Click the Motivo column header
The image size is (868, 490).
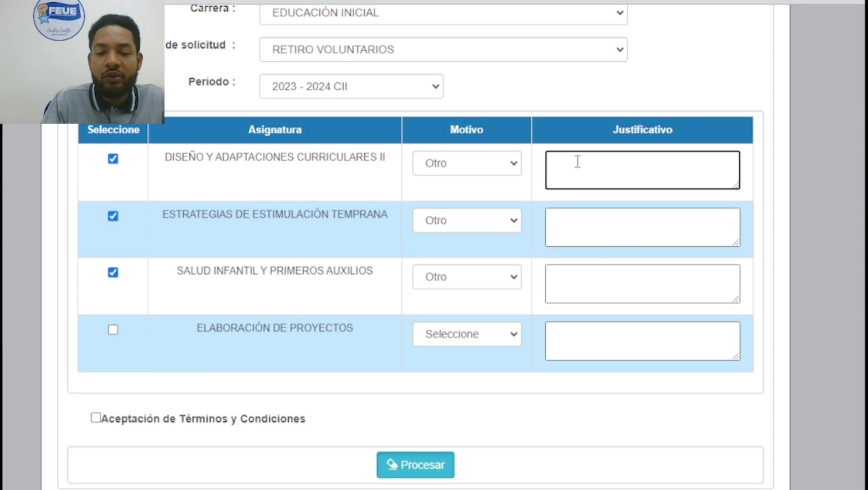467,130
